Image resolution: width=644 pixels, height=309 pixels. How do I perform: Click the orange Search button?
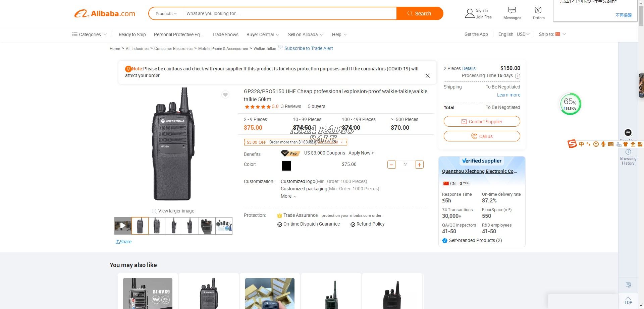(420, 13)
